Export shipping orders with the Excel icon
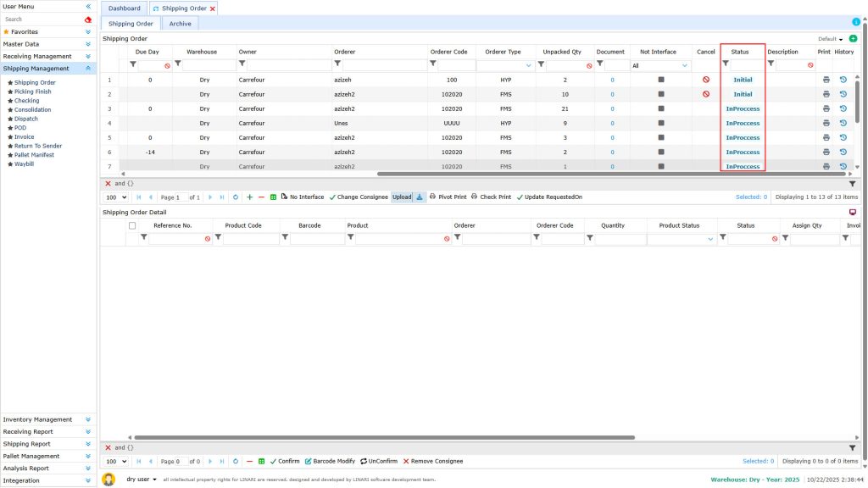868x488 pixels. [274, 197]
